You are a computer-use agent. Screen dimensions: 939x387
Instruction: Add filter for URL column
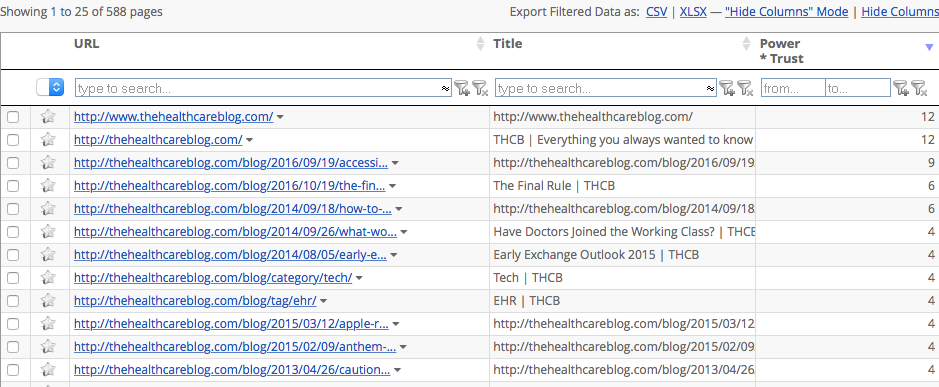click(462, 89)
